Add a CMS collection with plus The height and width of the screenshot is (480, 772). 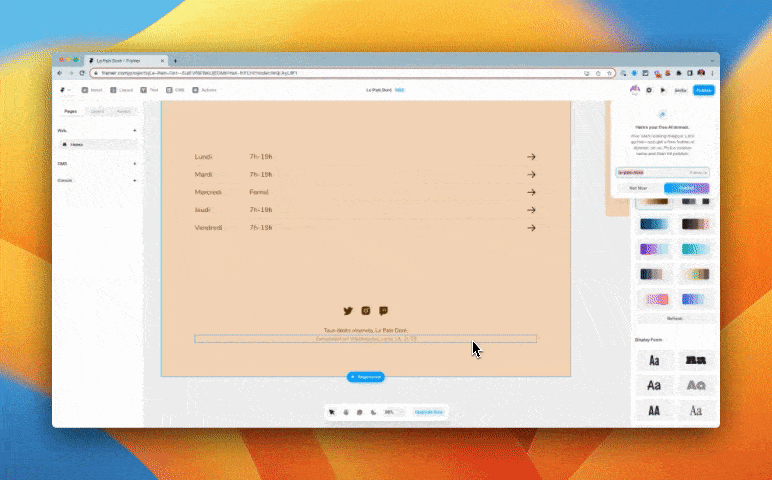click(x=135, y=163)
